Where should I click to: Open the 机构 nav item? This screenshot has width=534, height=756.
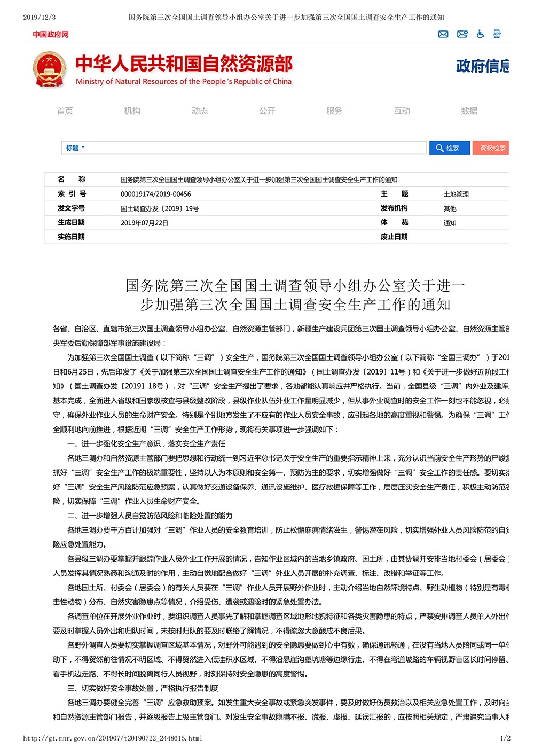point(132,111)
